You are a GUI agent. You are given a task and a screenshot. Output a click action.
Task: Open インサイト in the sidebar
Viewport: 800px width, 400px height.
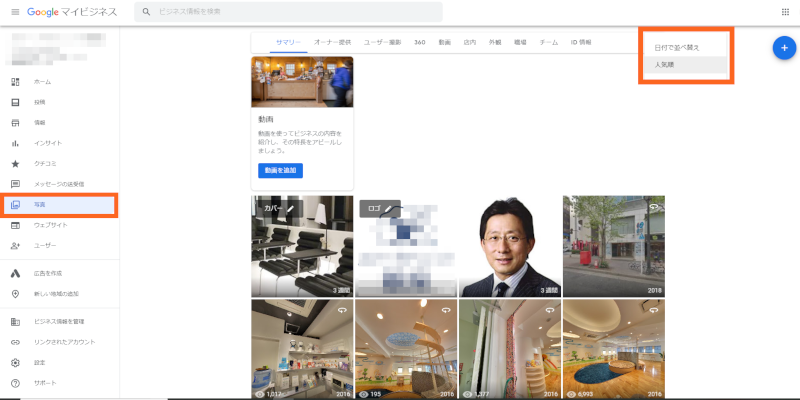[x=48, y=143]
